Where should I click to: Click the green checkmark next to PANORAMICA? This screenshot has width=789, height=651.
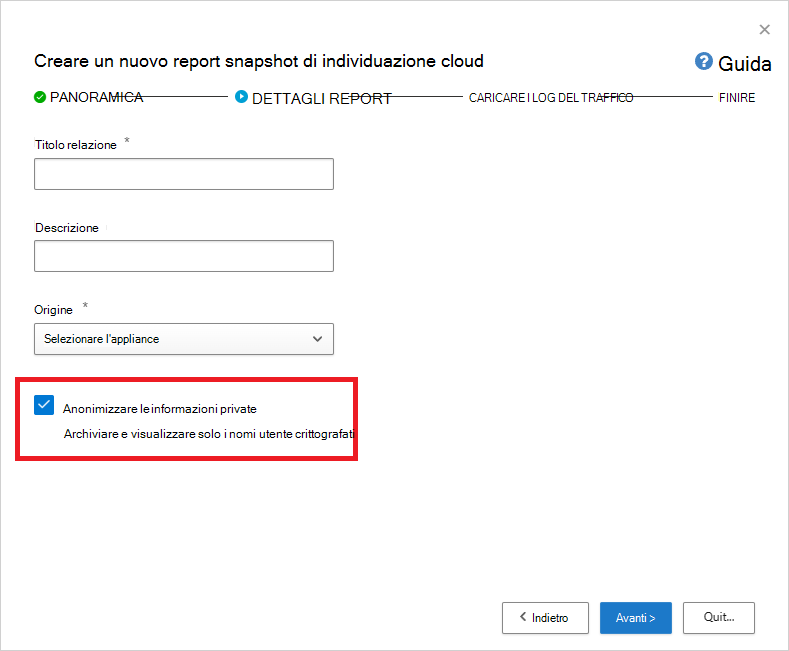40,97
